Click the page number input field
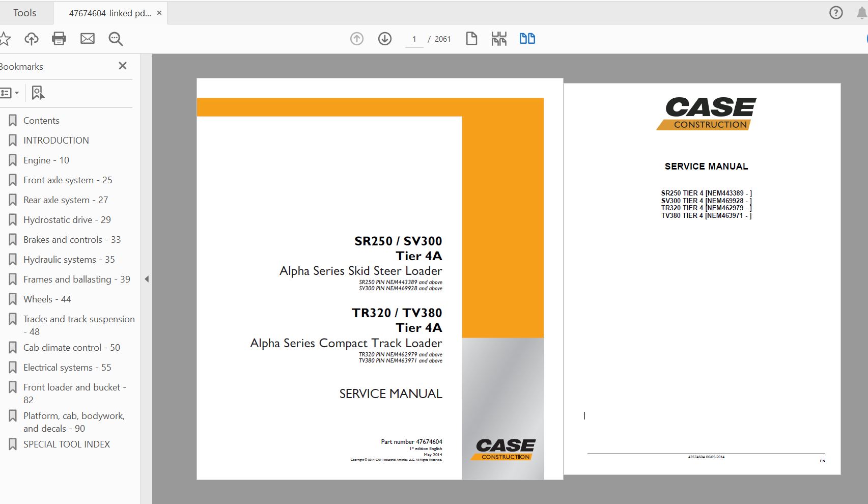Screen dimensions: 868x504 click(414, 39)
